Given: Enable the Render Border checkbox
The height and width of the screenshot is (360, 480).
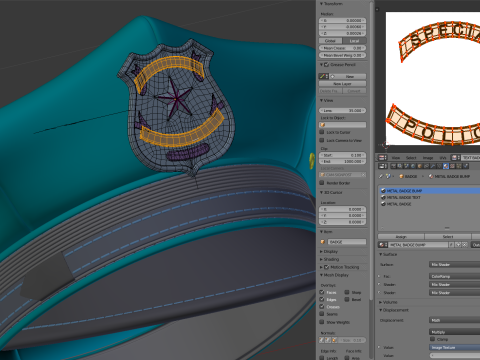Looking at the screenshot, I should pos(322,183).
